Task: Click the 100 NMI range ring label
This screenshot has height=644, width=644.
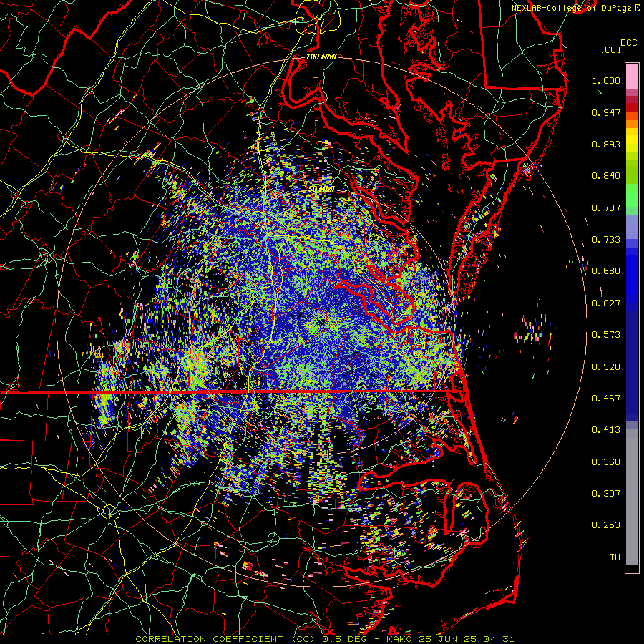Action: (321, 57)
